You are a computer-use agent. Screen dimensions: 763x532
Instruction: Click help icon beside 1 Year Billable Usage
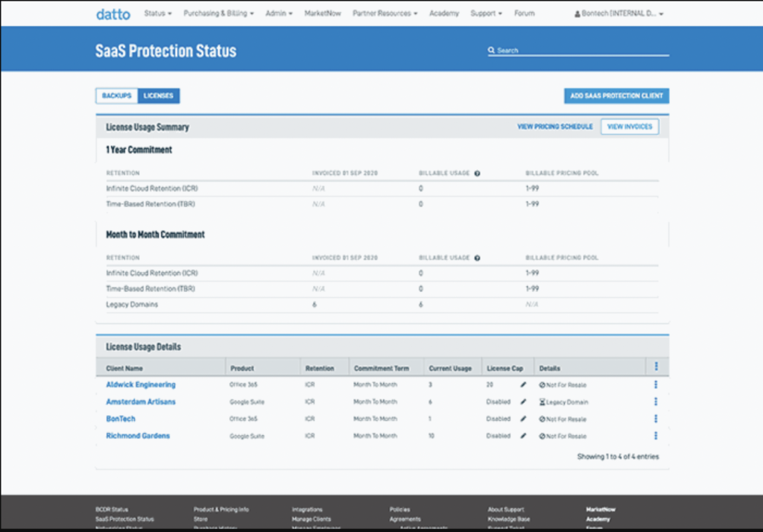coord(478,174)
